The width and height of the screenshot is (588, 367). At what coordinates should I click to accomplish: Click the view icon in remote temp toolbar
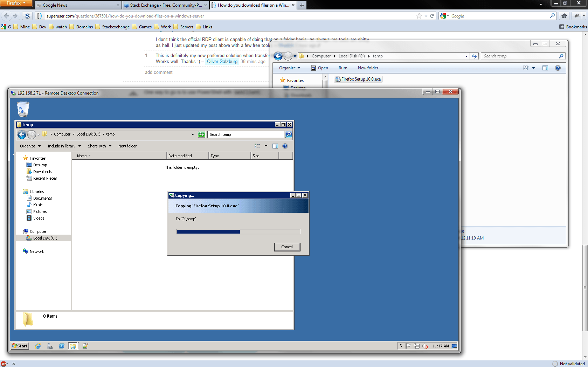click(258, 146)
